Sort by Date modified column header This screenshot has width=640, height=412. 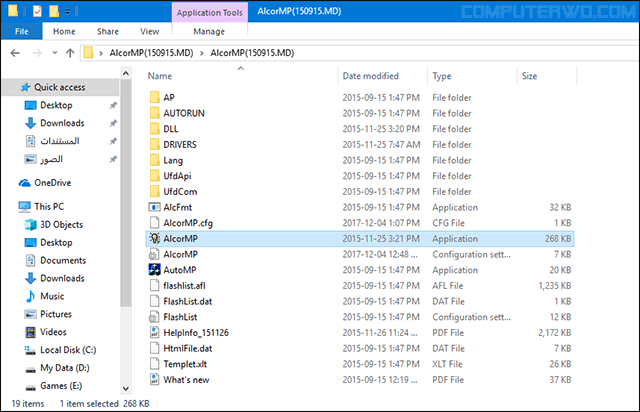pos(370,76)
